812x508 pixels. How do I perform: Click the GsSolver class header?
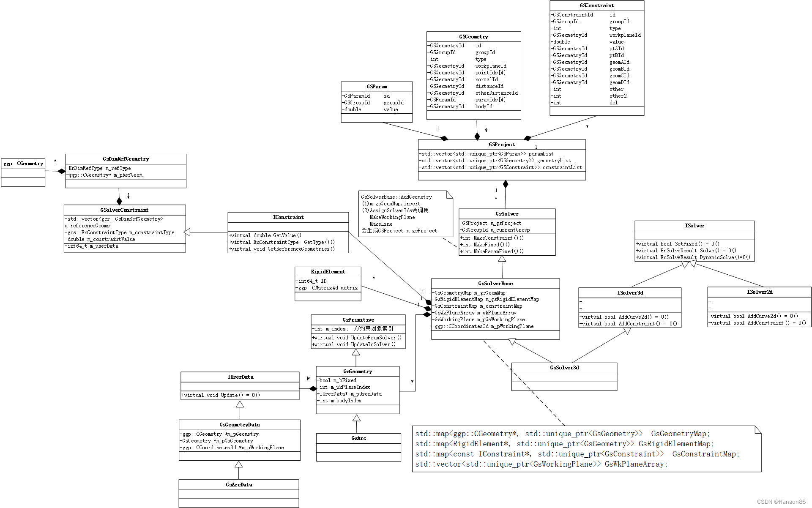coord(507,214)
